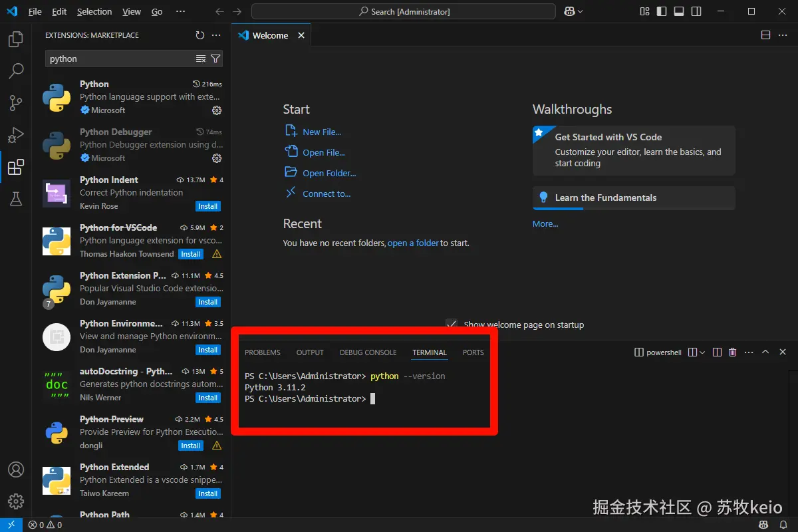Switch to the DEBUG CONSOLE tab
Viewport: 798px width, 532px height.
368,352
